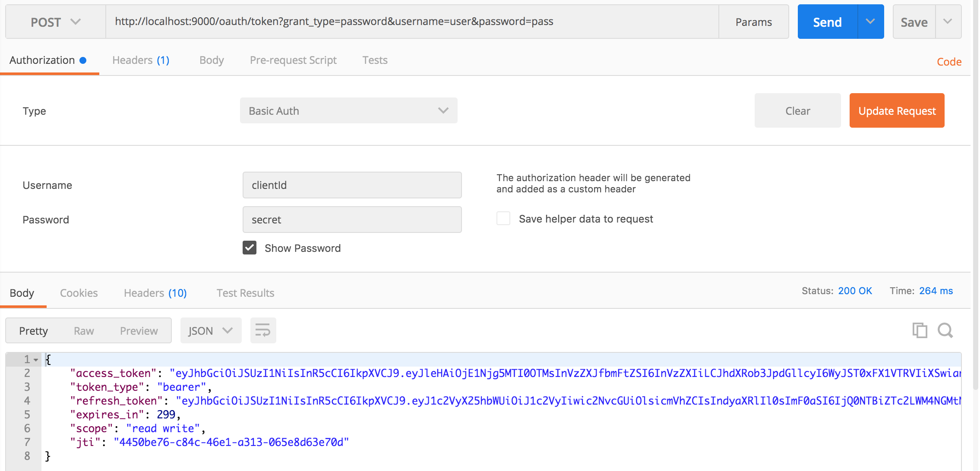980x471 pixels.
Task: Switch to the request Headers (1) tab
Action: coord(141,60)
